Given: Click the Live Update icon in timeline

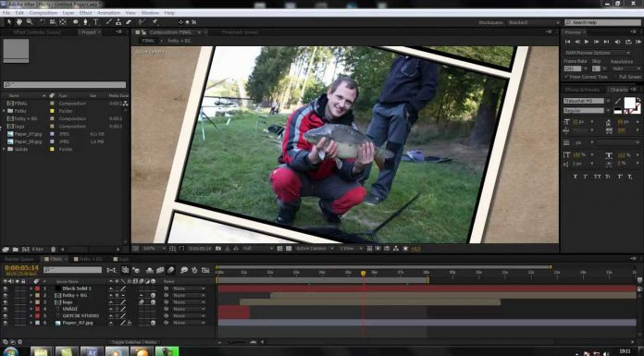Looking at the screenshot, I should 125,270.
